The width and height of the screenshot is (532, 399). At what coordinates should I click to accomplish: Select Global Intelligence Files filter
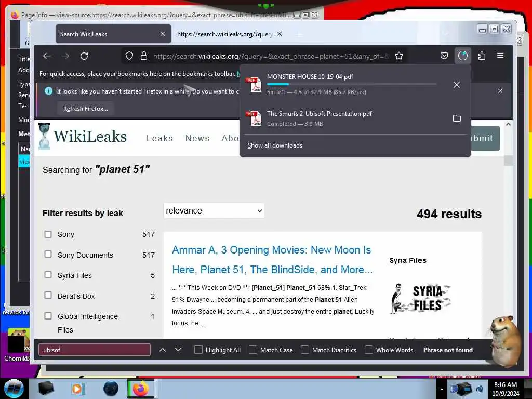click(48, 316)
